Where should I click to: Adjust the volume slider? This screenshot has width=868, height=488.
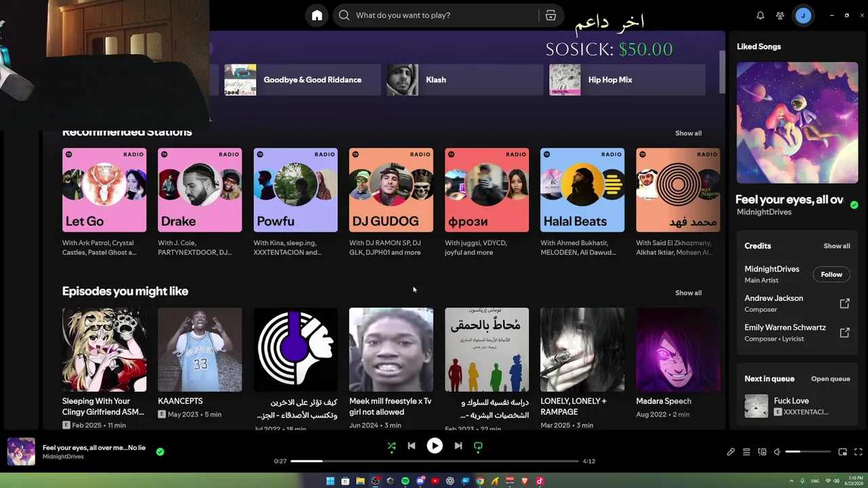pyautogui.click(x=808, y=452)
